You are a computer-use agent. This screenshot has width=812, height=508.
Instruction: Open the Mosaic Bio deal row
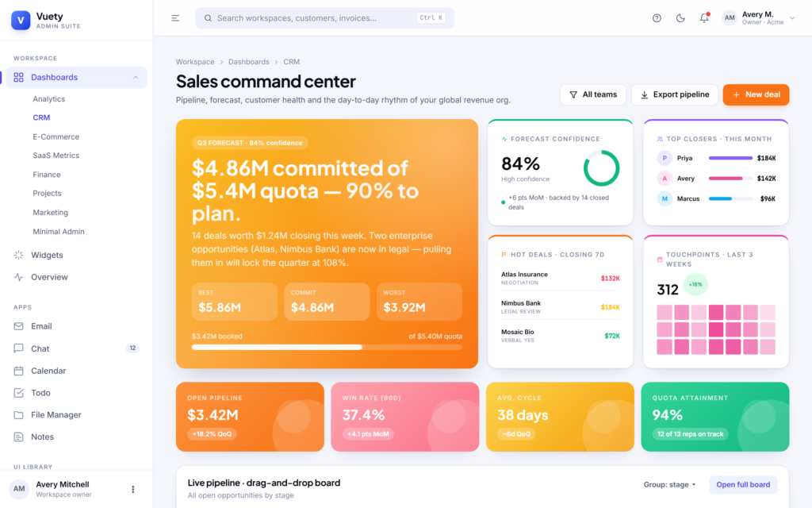561,336
